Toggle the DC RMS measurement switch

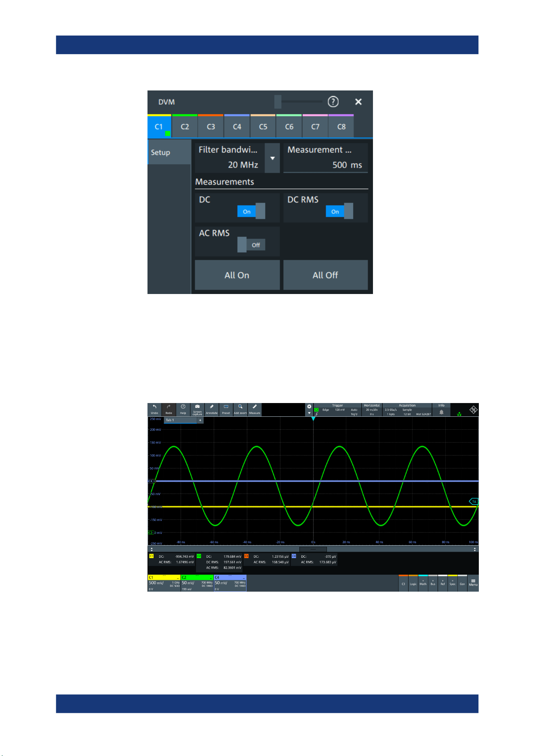tap(339, 211)
